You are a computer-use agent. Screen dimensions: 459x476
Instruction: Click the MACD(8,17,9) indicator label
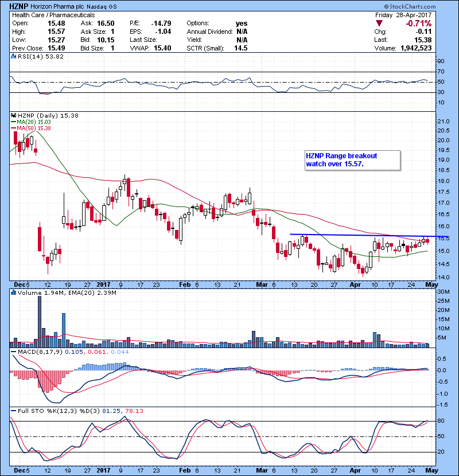[40, 352]
